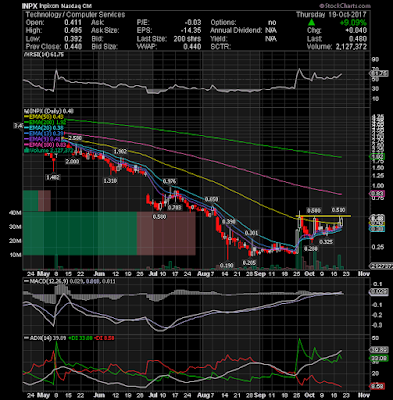The image size is (393, 400).
Task: Click the Bid Size label
Action: pos(104,47)
